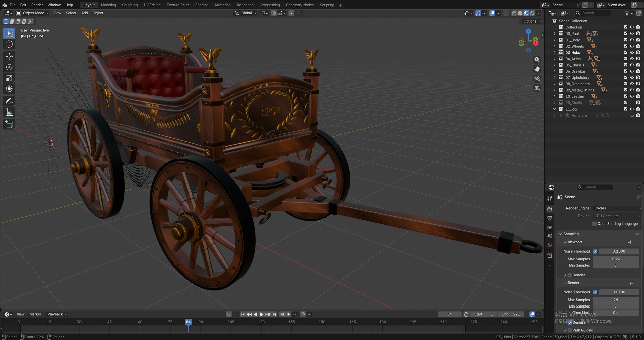Enable Open Shading Language checkbox
Image resolution: width=644 pixels, height=340 pixels.
pyautogui.click(x=594, y=224)
